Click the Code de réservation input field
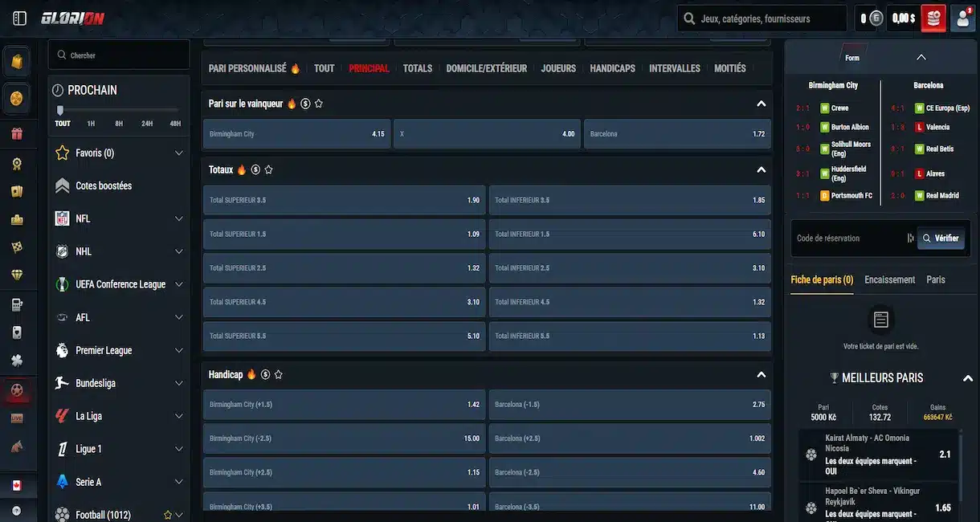The image size is (980, 522). 852,239
